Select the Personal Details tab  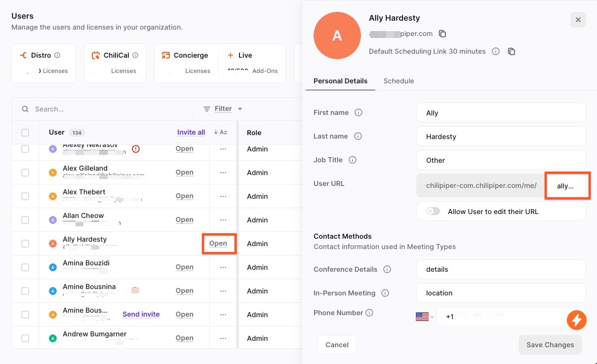[x=340, y=81]
